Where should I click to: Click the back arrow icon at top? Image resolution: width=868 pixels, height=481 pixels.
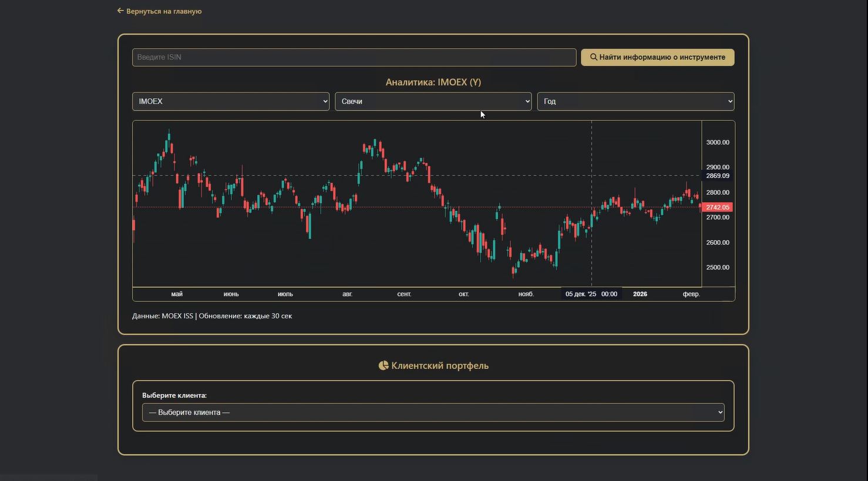(x=120, y=11)
